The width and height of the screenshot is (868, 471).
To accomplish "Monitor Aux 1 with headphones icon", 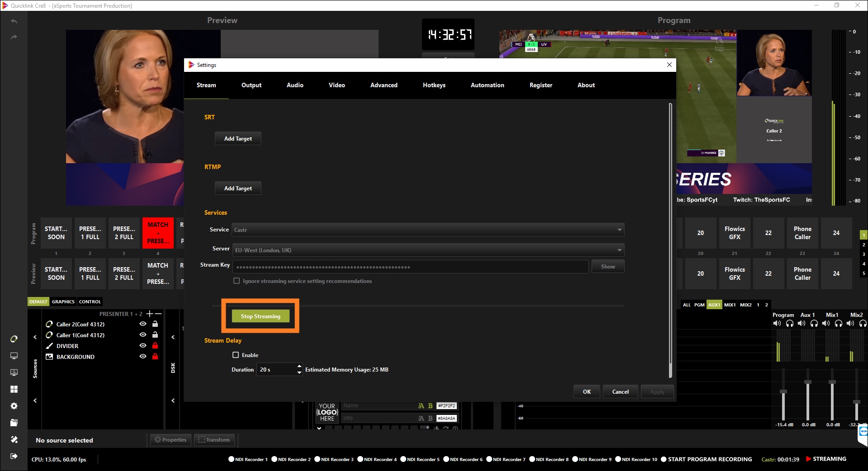I will point(814,323).
